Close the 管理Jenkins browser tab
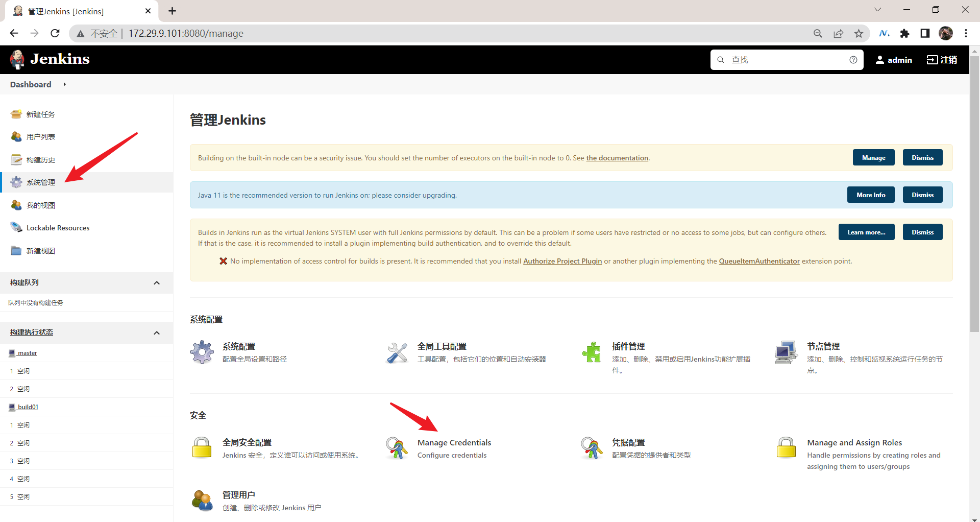 pyautogui.click(x=148, y=11)
